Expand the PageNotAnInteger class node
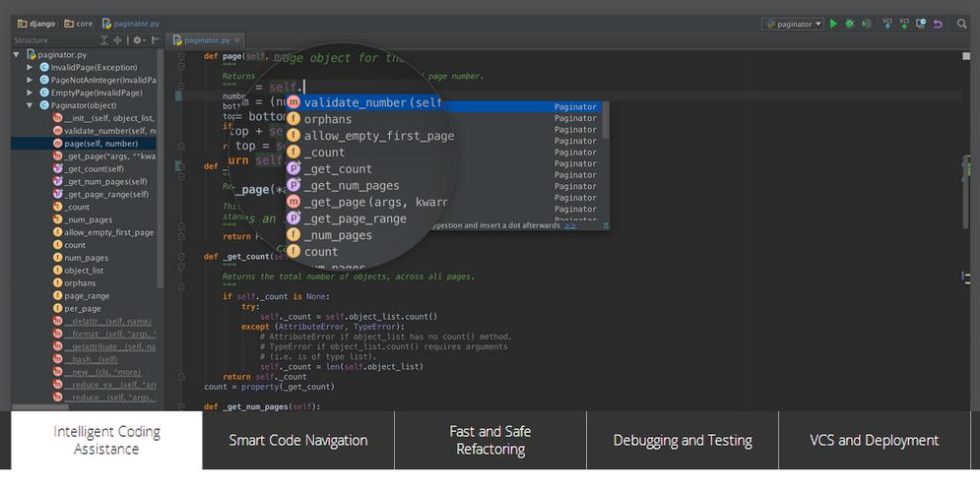Image resolution: width=980 pixels, height=492 pixels. 30,80
